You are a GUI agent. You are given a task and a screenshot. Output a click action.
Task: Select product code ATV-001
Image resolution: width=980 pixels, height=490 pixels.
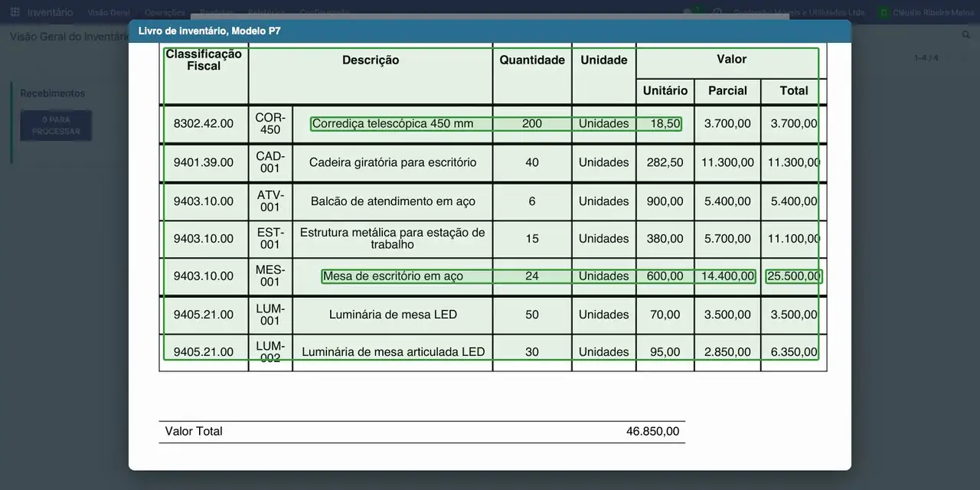point(270,201)
